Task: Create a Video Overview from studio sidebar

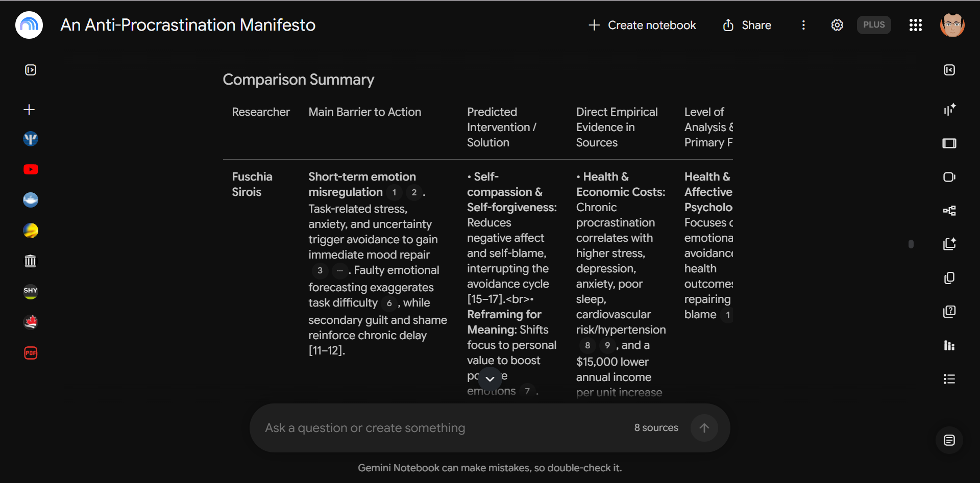Action: click(x=949, y=177)
